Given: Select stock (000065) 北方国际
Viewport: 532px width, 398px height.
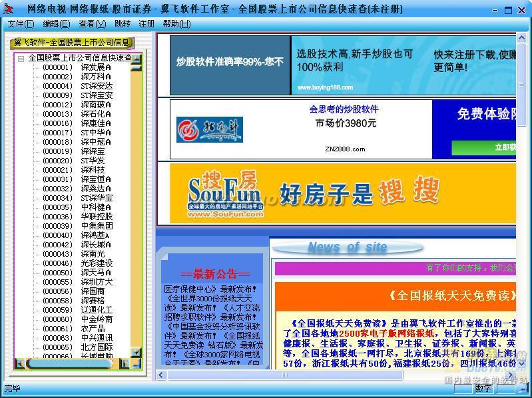Looking at the screenshot, I should click(78, 347).
